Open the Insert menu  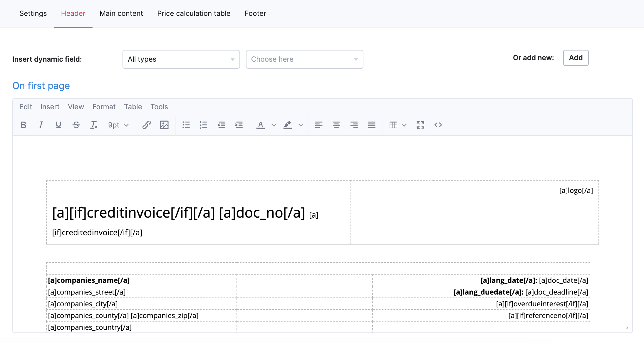(50, 107)
